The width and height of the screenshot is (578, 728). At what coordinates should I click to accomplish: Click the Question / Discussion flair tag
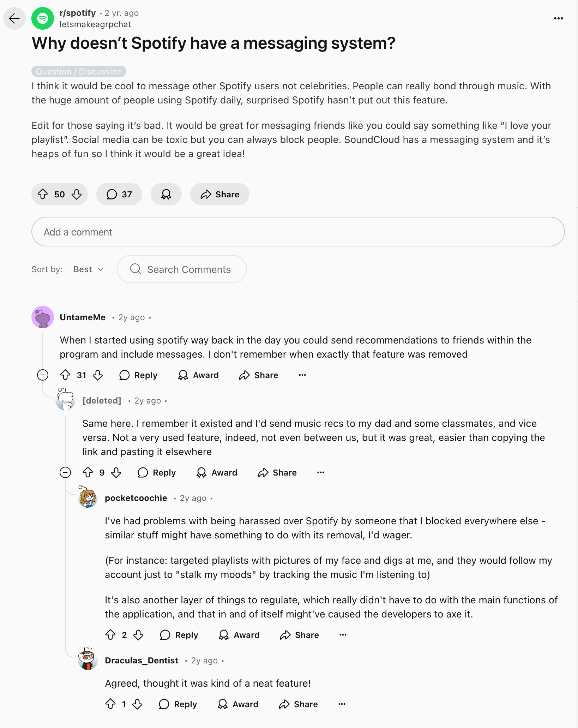[x=79, y=71]
